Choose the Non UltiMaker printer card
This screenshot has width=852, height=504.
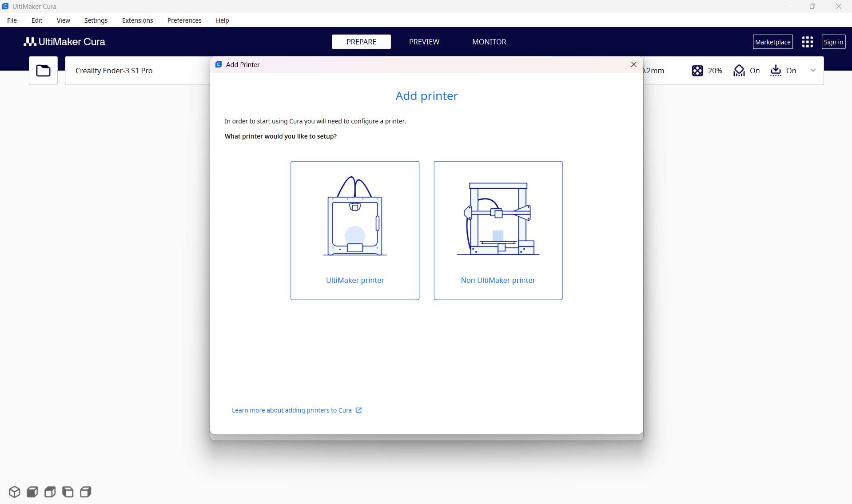tap(498, 230)
